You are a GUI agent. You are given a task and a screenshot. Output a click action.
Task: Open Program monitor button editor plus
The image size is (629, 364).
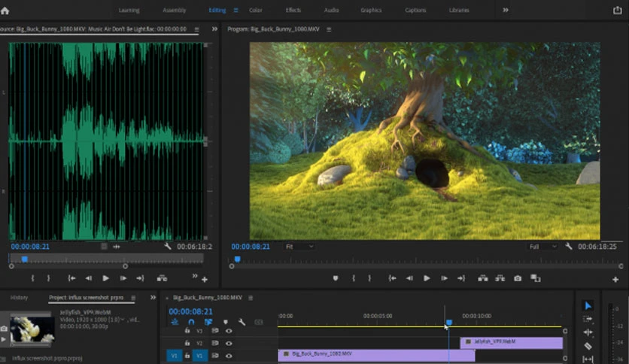tap(615, 280)
